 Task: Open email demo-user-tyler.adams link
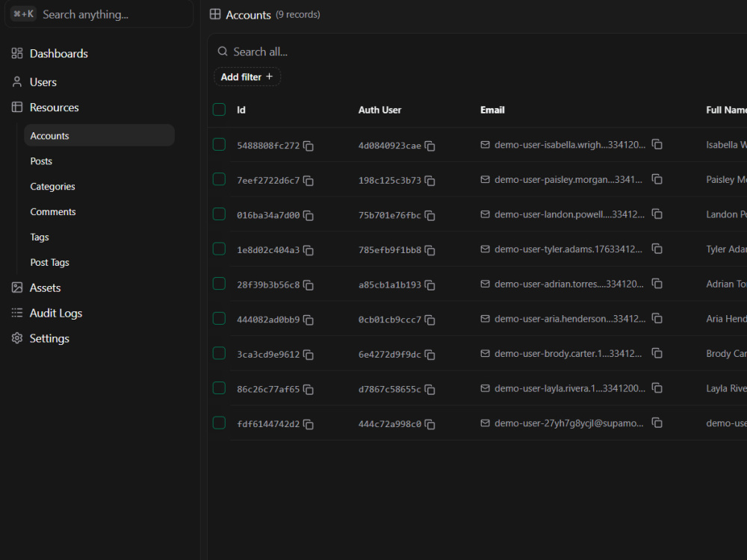[x=568, y=249]
